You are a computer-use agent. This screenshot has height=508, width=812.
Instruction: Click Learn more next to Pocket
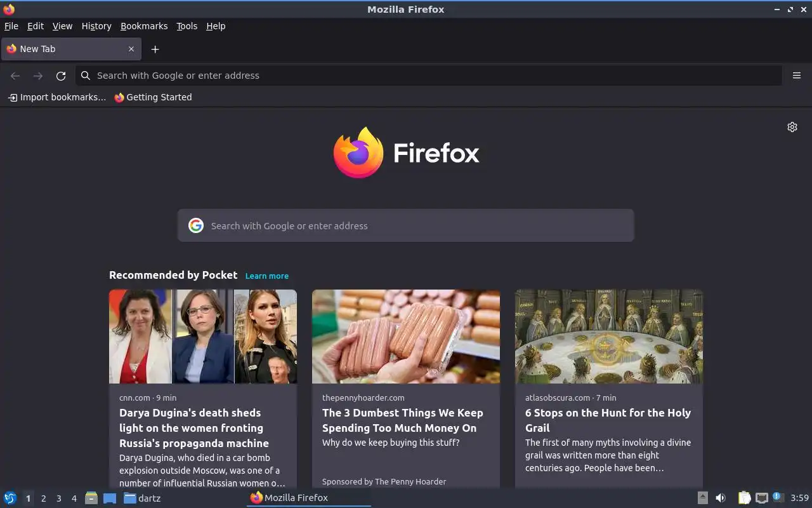pyautogui.click(x=267, y=276)
